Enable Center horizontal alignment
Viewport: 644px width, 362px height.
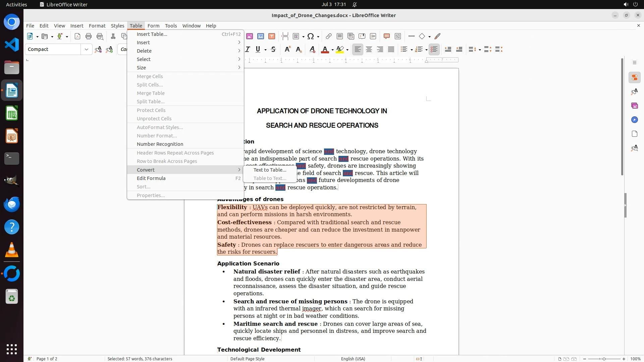coord(369,50)
